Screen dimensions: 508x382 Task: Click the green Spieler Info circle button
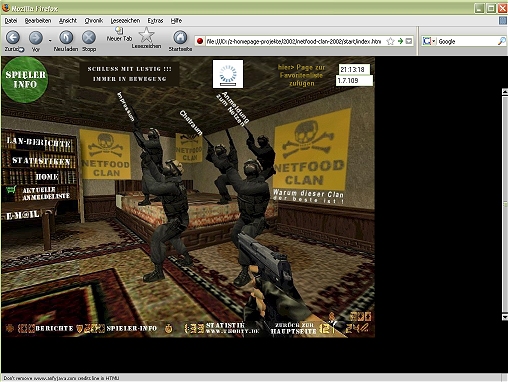25,80
